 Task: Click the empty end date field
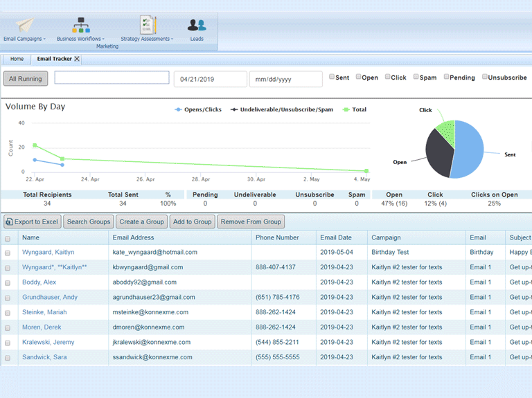285,79
